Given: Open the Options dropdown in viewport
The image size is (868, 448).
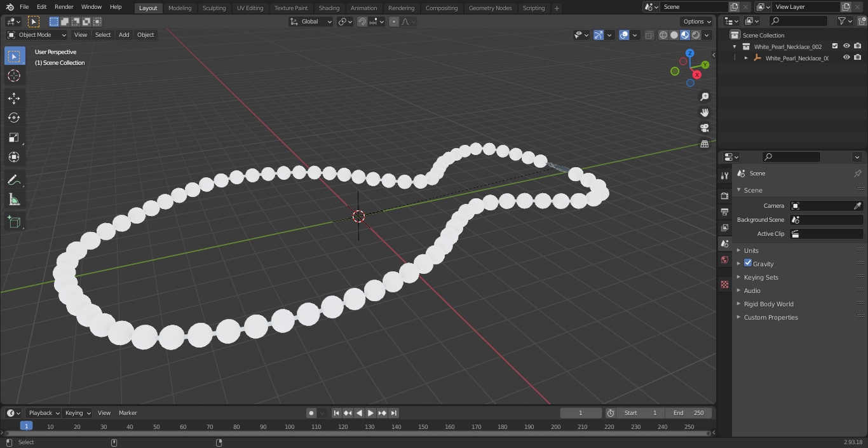Looking at the screenshot, I should [696, 22].
